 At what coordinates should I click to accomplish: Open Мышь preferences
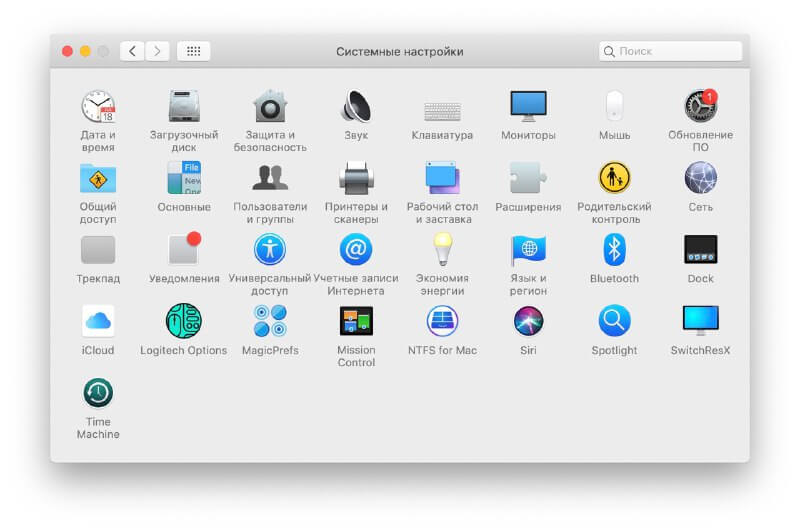pos(614,106)
